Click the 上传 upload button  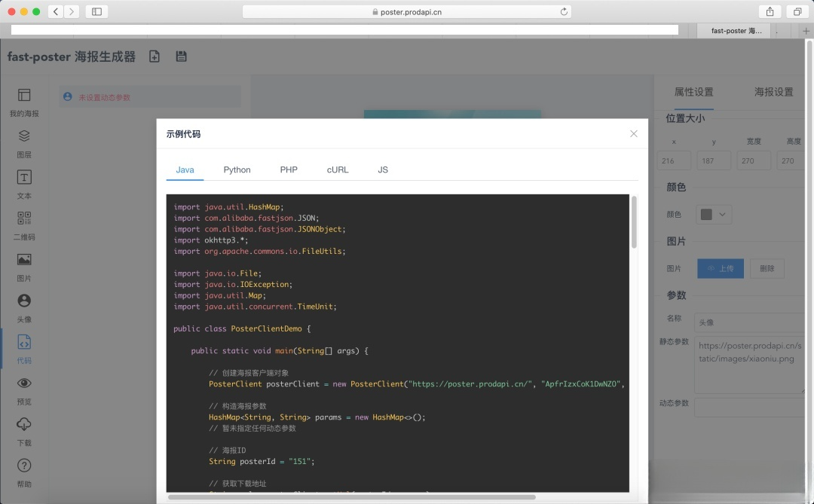[x=720, y=268]
